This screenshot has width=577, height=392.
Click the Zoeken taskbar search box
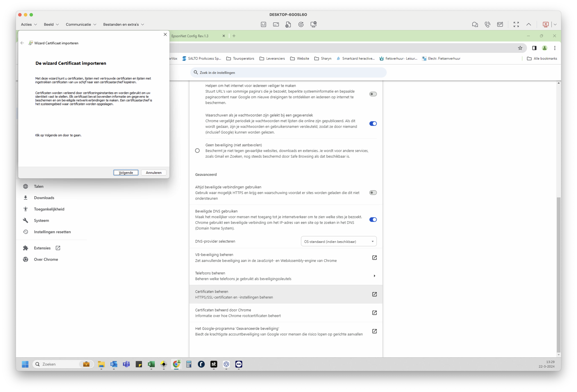pyautogui.click(x=63, y=364)
